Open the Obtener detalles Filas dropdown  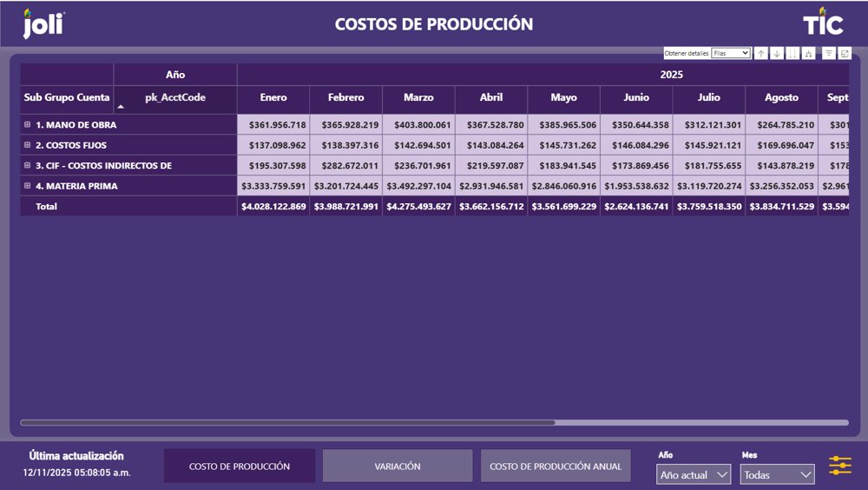(730, 53)
